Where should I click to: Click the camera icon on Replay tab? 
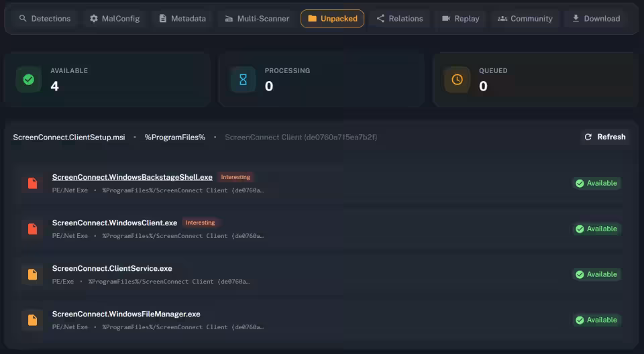[x=446, y=19]
